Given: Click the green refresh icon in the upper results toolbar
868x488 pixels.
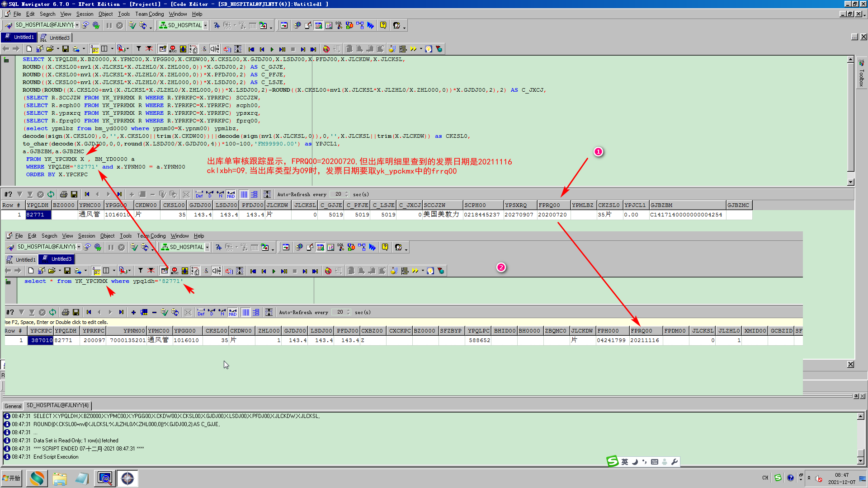Looking at the screenshot, I should pyautogui.click(x=51, y=194).
